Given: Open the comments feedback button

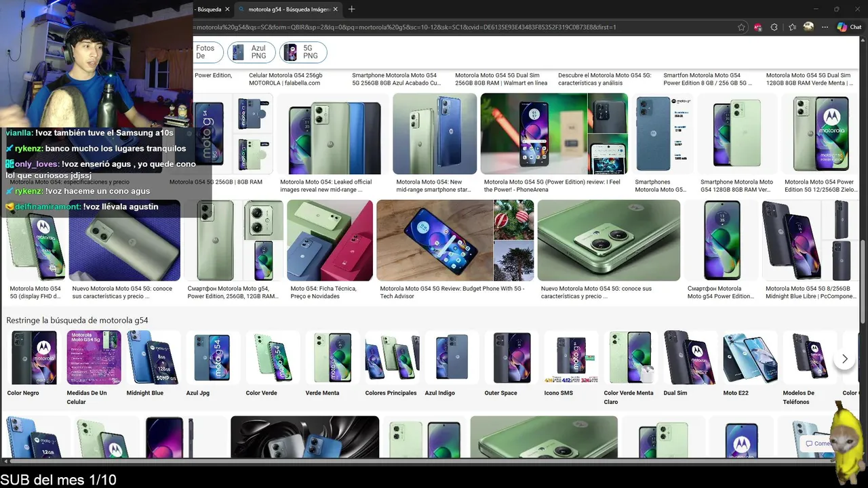Looking at the screenshot, I should [x=816, y=443].
